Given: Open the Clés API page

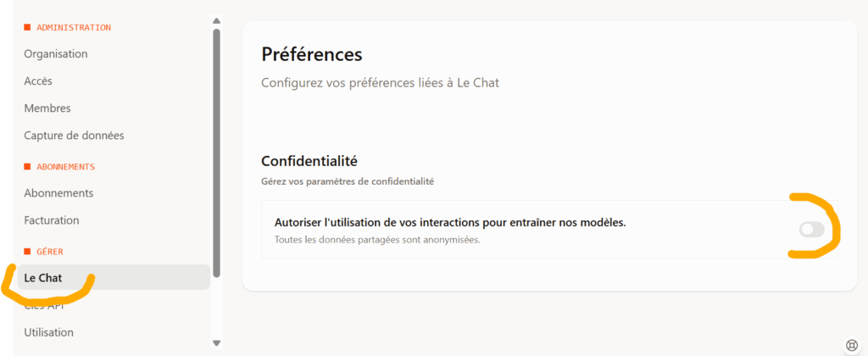Looking at the screenshot, I should point(44,306).
